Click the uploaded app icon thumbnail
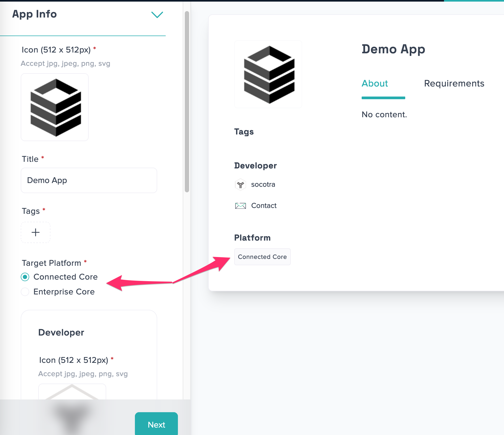This screenshot has width=504, height=435. [x=55, y=107]
